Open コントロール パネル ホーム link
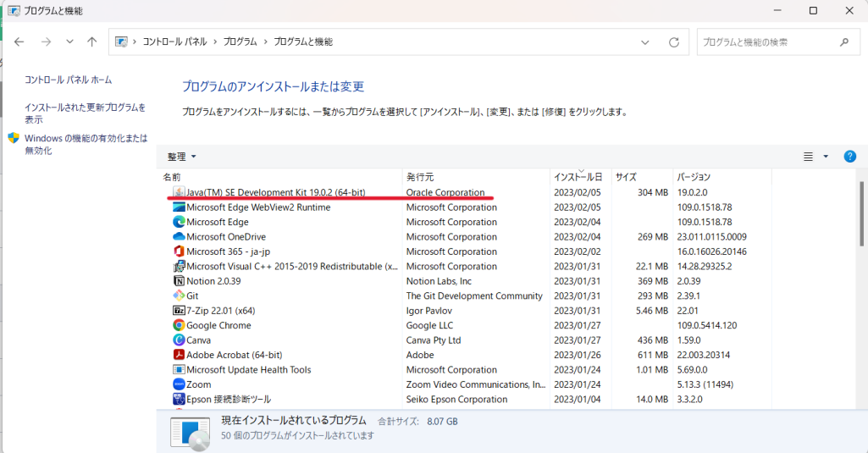Image resolution: width=868 pixels, height=453 pixels. pyautogui.click(x=68, y=80)
